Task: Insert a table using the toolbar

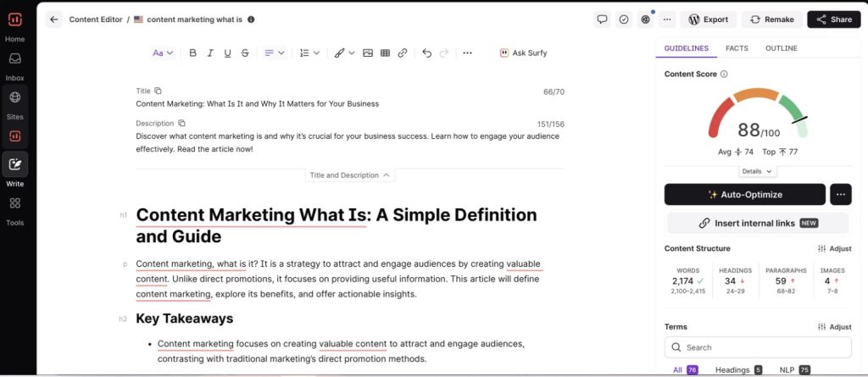Action: click(x=385, y=53)
